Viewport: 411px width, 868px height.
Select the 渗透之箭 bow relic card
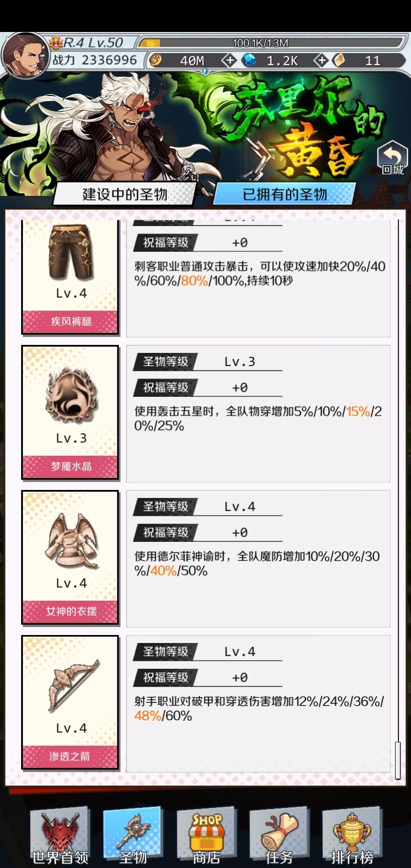click(x=70, y=702)
